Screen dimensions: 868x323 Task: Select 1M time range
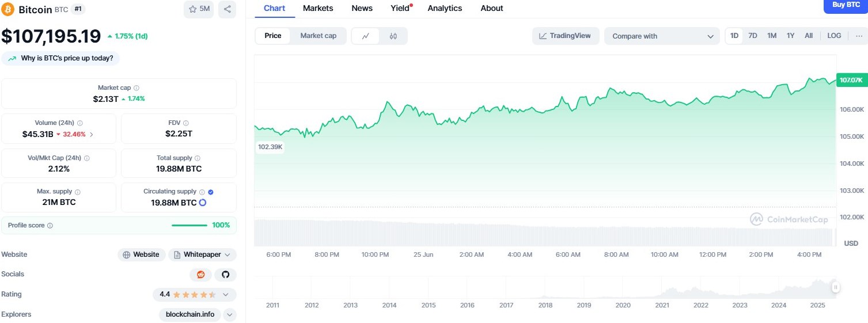coord(772,36)
